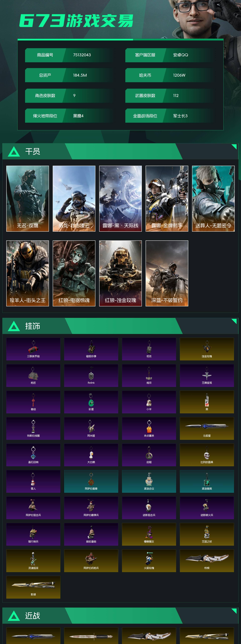Click the 来点薯条 fries charm
Viewport: 241px width, 644px height.
click(x=149, y=429)
